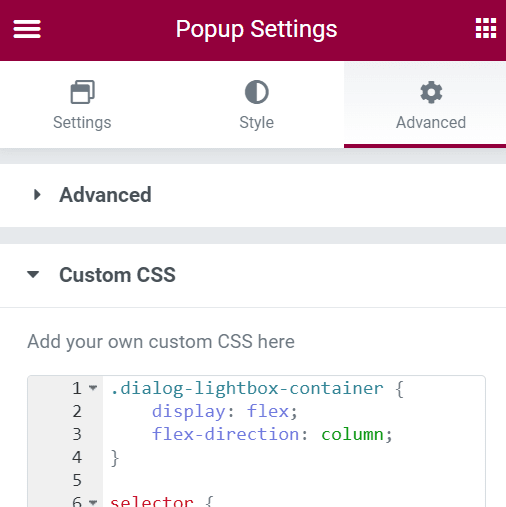
Task: Switch to the Settings tab
Action: tap(82, 105)
